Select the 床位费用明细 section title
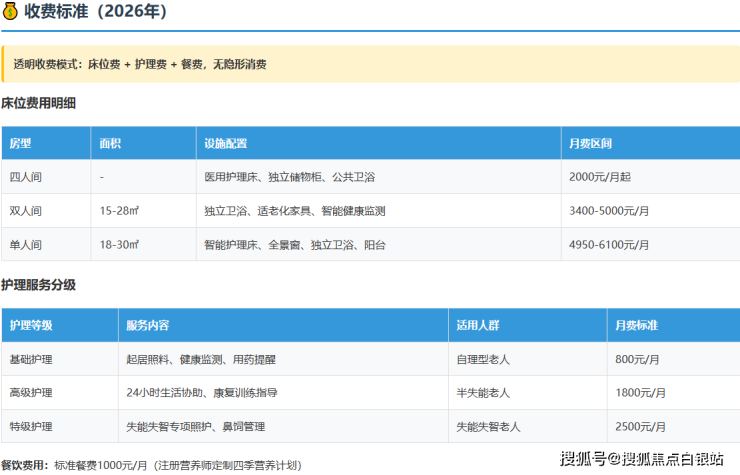 click(x=39, y=102)
